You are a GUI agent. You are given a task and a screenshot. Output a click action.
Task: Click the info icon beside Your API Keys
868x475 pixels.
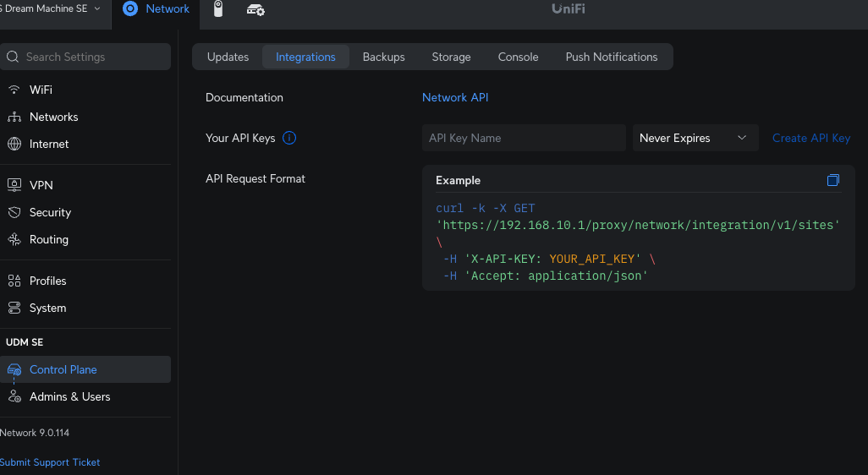click(289, 138)
